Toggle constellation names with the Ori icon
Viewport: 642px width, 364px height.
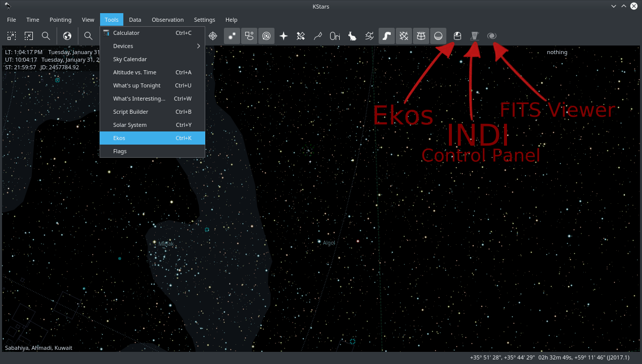tap(334, 36)
